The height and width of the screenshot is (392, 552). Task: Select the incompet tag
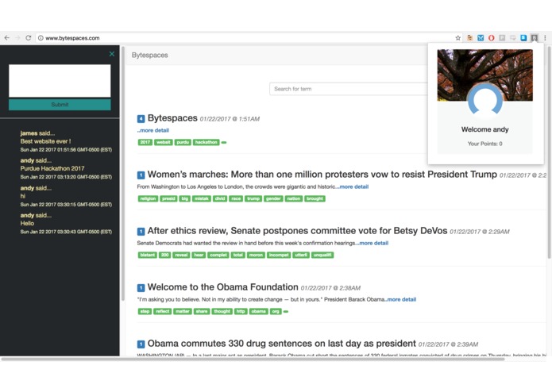pos(279,255)
